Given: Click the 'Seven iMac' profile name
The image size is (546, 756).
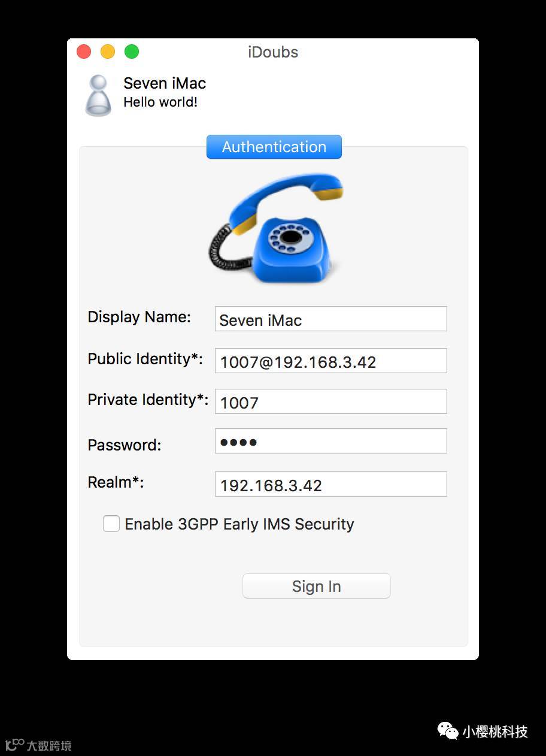Looking at the screenshot, I should pyautogui.click(x=165, y=83).
